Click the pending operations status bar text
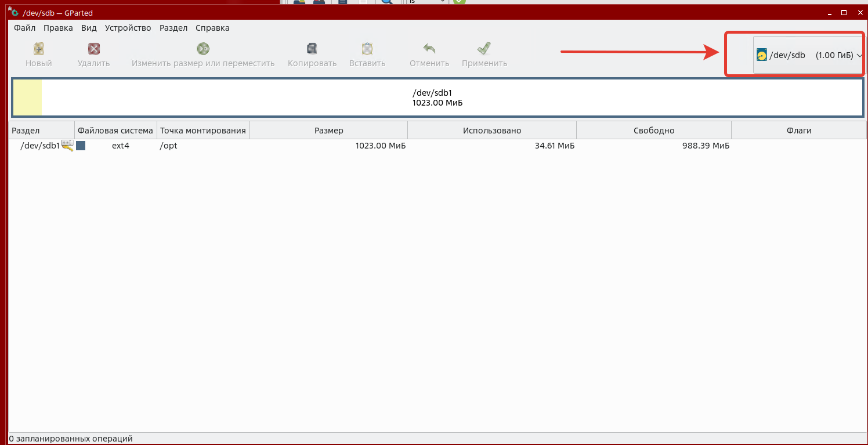The width and height of the screenshot is (868, 445). click(x=71, y=439)
